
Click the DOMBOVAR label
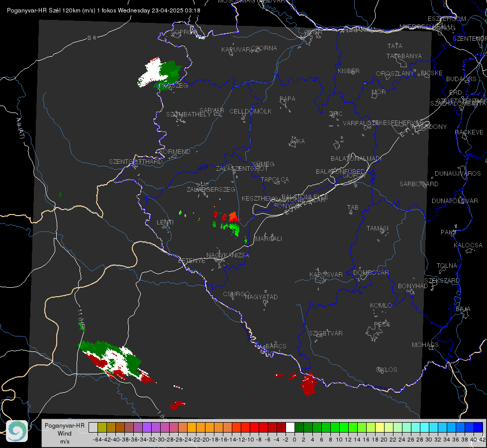pyautogui.click(x=371, y=273)
